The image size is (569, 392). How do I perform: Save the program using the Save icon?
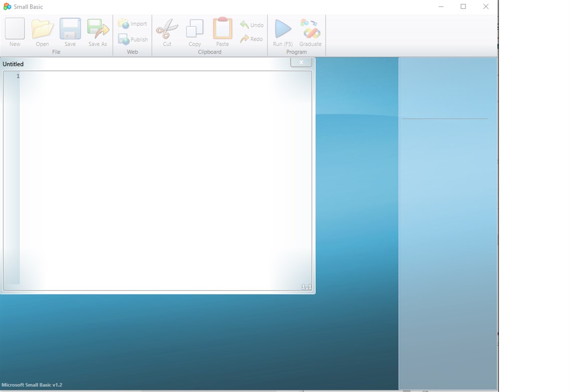pyautogui.click(x=70, y=30)
